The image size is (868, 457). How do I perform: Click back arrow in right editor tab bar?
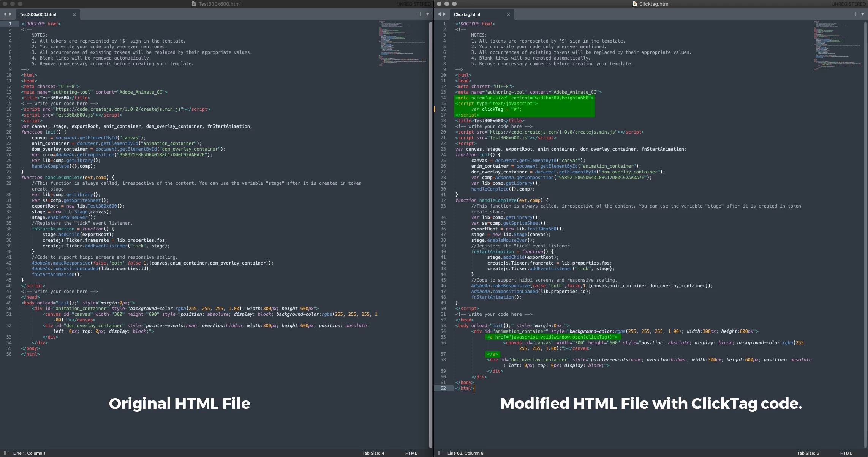(x=439, y=14)
